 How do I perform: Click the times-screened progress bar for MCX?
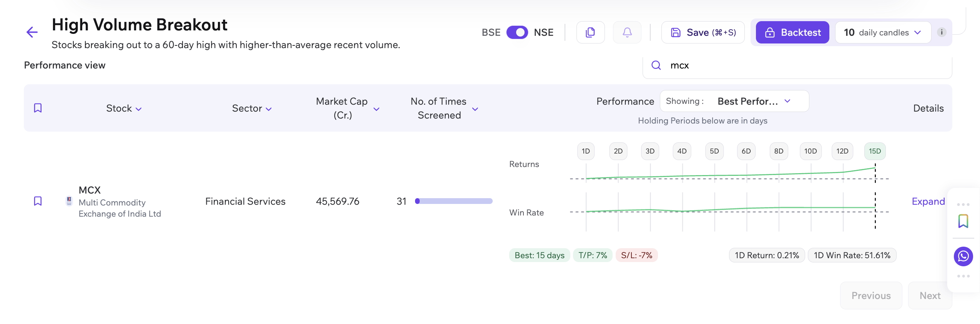coord(453,201)
